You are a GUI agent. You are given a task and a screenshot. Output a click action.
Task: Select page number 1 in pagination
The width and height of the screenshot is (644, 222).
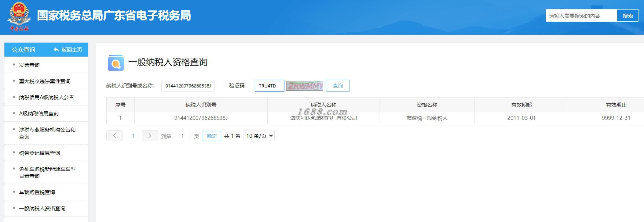133,136
